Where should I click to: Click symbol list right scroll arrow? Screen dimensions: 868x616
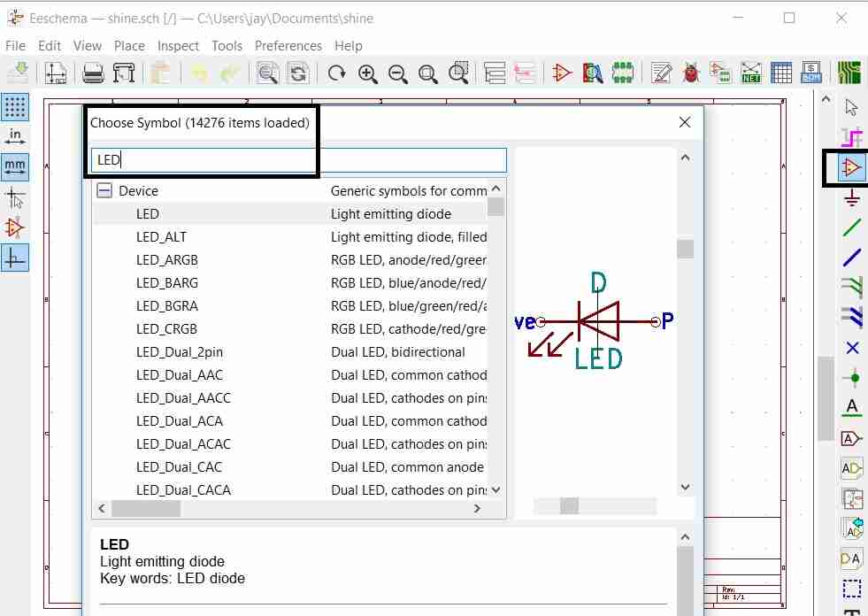click(477, 508)
